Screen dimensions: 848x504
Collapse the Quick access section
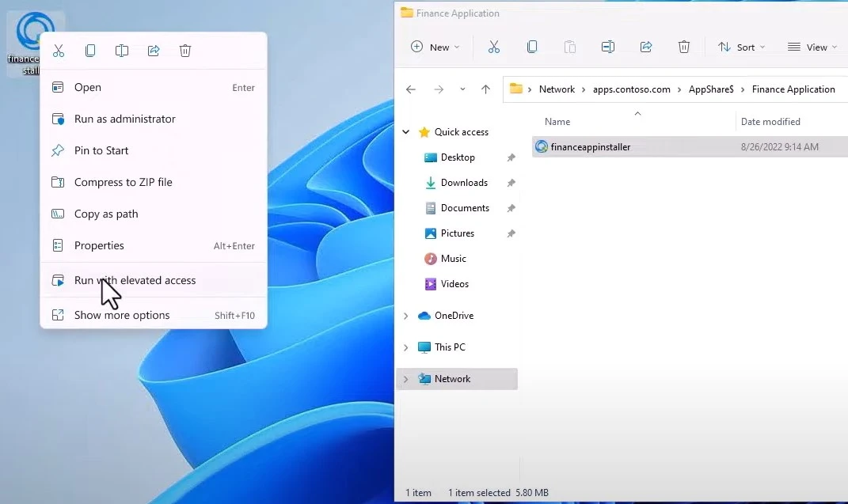(x=406, y=132)
